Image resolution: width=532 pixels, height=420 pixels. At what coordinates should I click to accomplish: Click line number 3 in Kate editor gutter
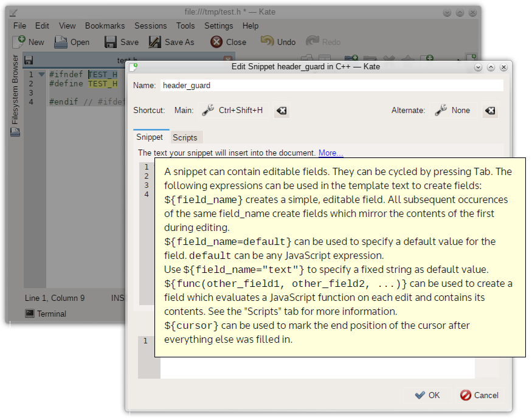pos(31,92)
